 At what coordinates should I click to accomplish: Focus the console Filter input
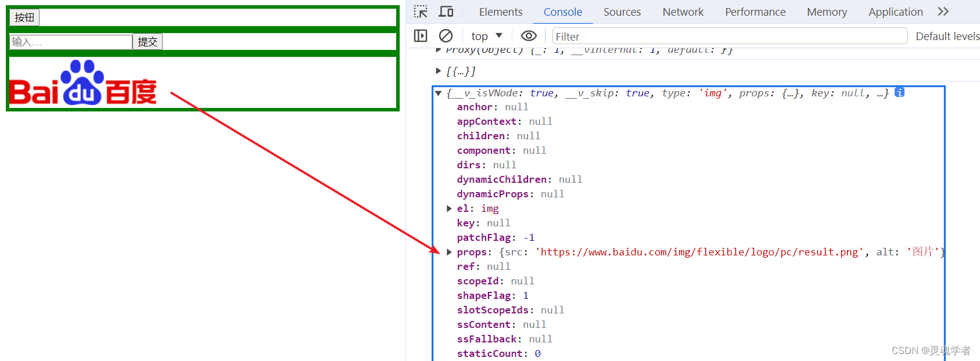pos(730,36)
